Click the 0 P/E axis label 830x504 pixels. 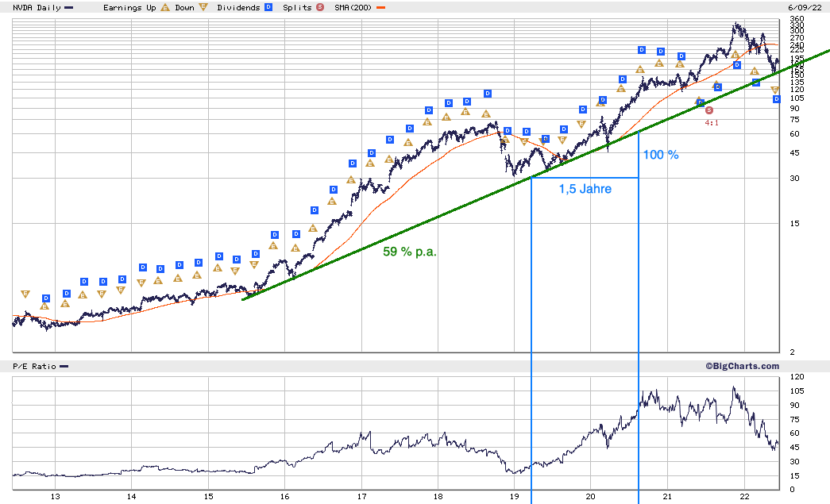(793, 490)
